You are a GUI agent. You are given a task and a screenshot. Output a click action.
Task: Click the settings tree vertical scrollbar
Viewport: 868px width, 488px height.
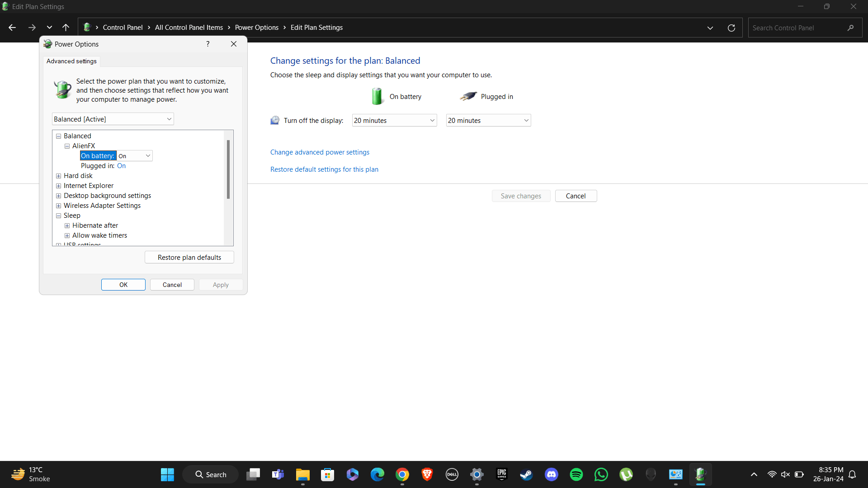pyautogui.click(x=228, y=169)
